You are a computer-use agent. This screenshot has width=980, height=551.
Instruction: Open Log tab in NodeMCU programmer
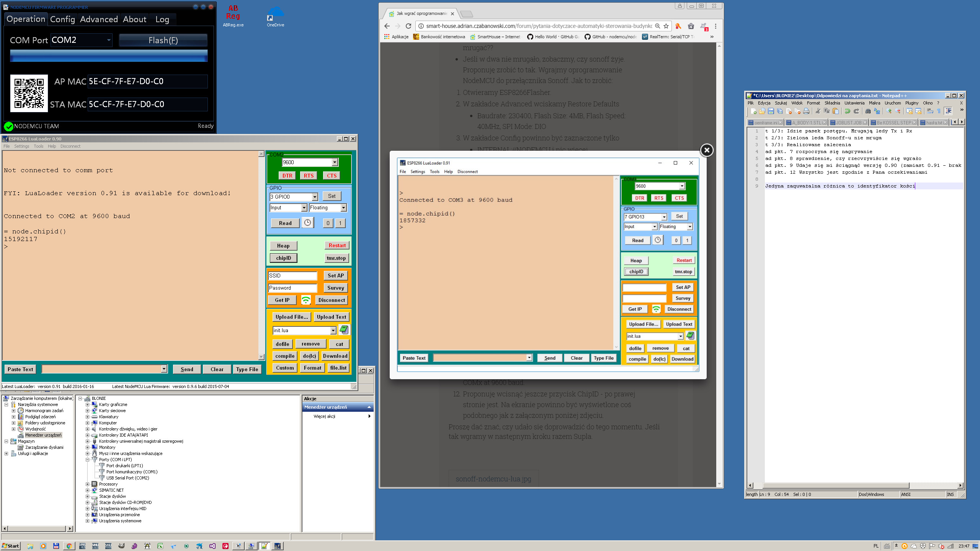(x=162, y=19)
